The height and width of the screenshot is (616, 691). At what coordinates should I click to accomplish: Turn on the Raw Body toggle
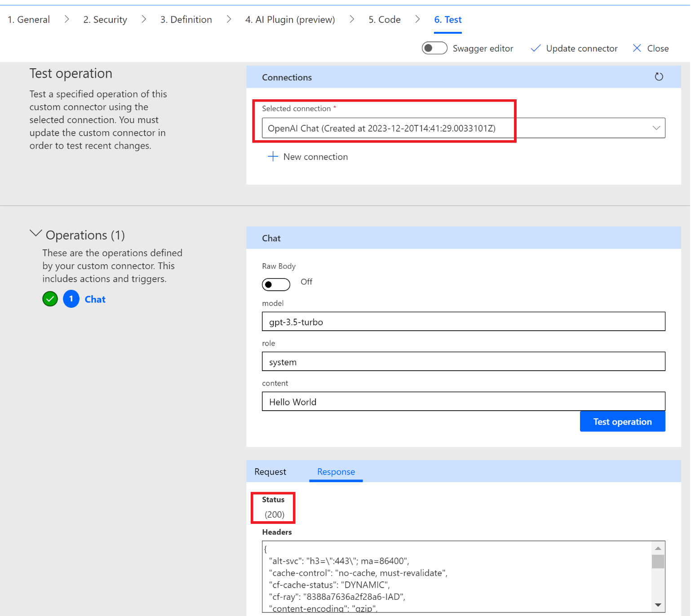point(276,284)
